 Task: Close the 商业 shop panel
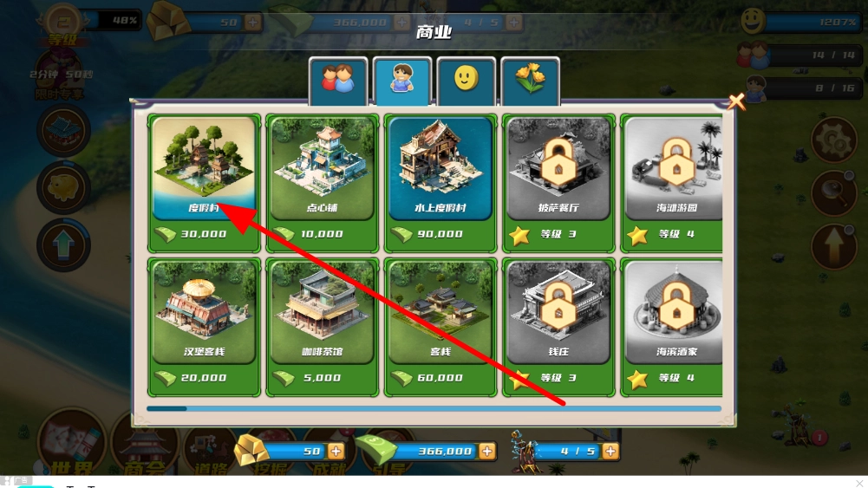pyautogui.click(x=736, y=101)
